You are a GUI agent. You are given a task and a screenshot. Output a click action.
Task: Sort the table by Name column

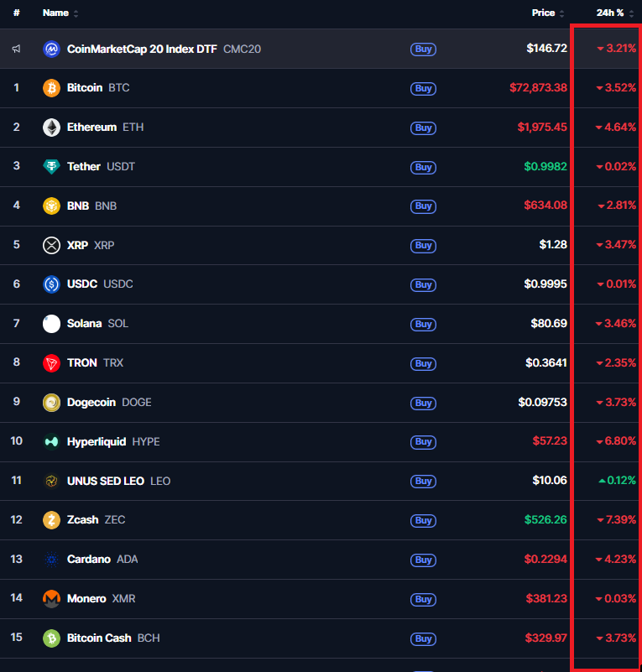pos(60,13)
